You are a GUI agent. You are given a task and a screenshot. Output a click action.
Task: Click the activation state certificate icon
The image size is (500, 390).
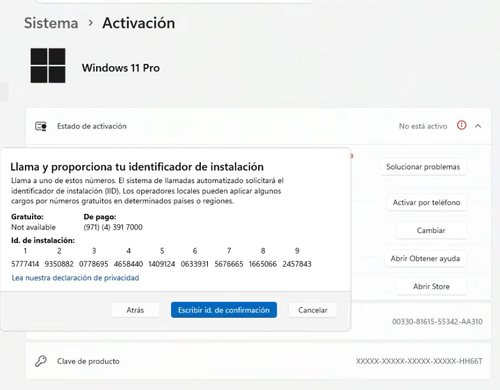(x=41, y=126)
